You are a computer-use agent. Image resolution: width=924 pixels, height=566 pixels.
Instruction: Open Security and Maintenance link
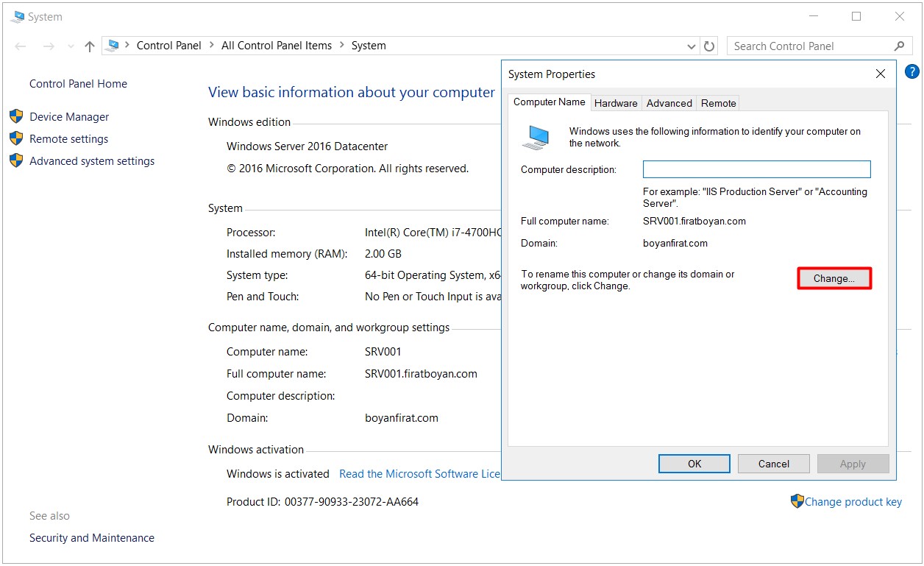tap(92, 538)
